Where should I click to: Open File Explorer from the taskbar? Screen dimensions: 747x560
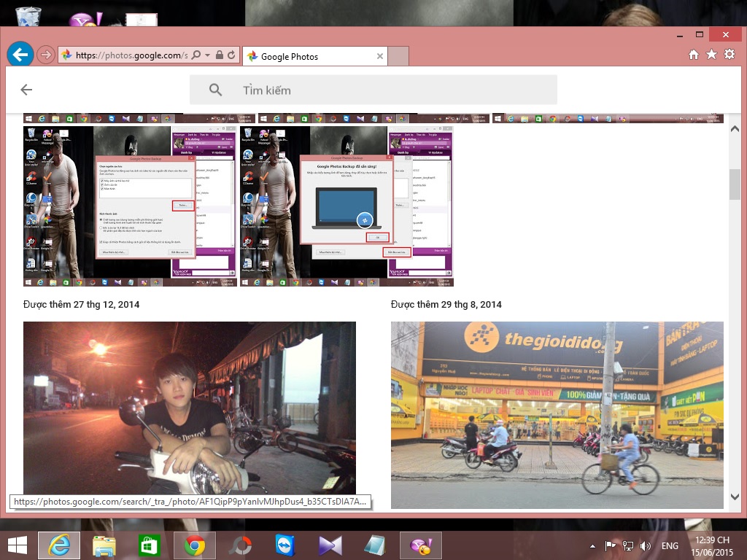[104, 545]
